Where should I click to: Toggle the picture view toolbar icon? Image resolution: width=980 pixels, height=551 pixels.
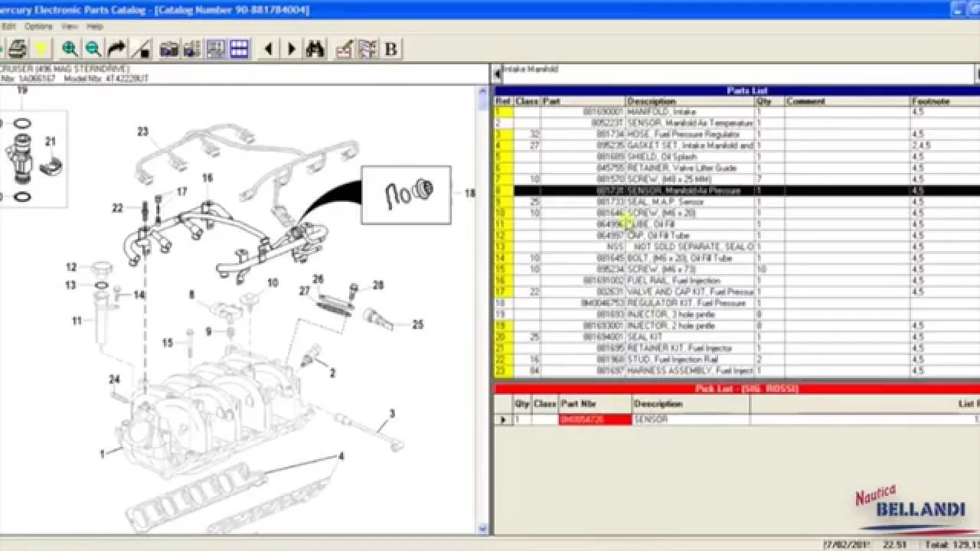(216, 49)
